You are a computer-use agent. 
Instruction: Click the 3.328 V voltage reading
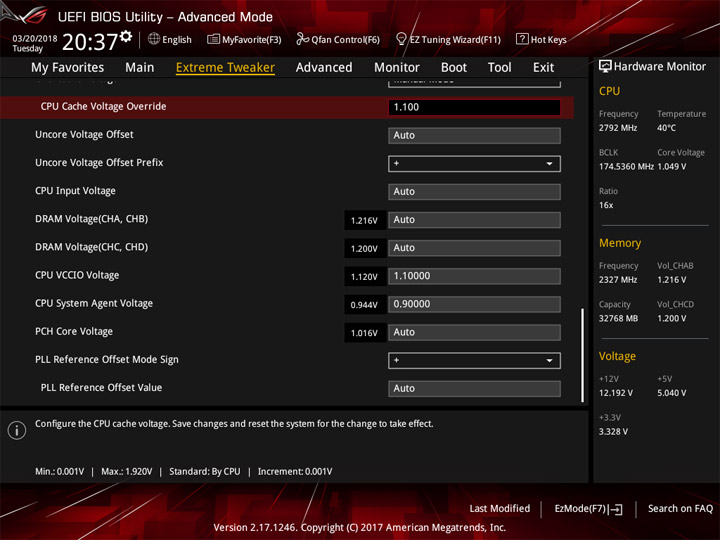click(613, 431)
